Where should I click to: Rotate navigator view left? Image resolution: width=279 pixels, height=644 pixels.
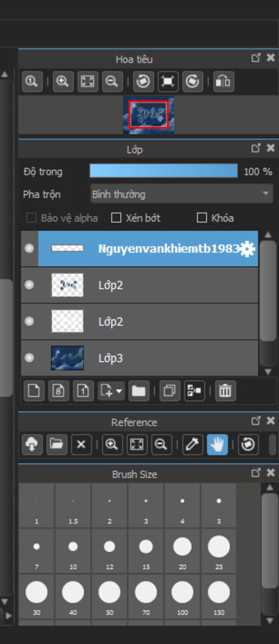143,81
